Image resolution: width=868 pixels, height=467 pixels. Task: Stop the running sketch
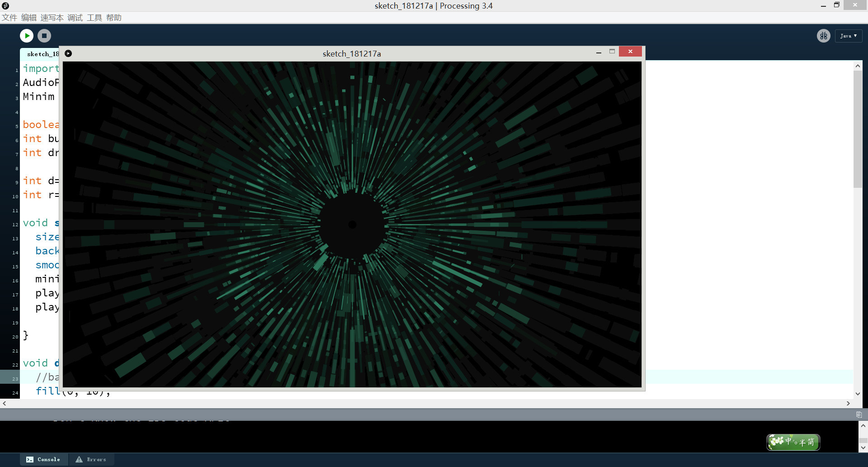(44, 36)
